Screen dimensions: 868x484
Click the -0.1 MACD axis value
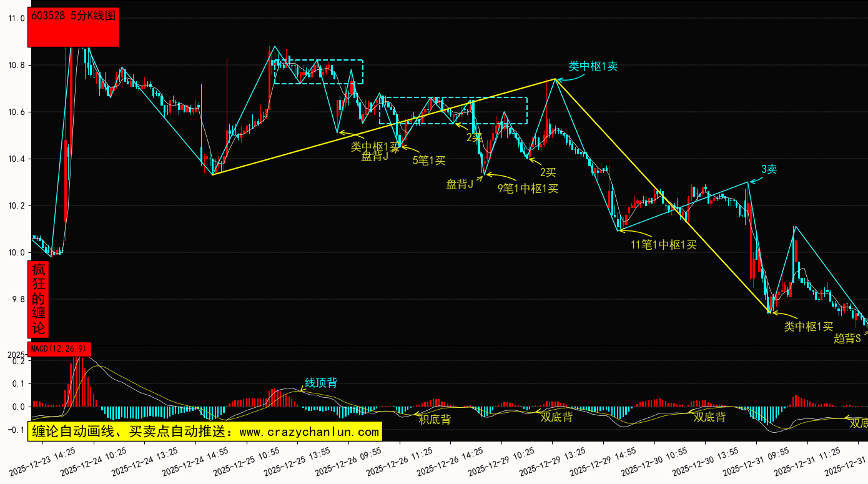[x=17, y=430]
